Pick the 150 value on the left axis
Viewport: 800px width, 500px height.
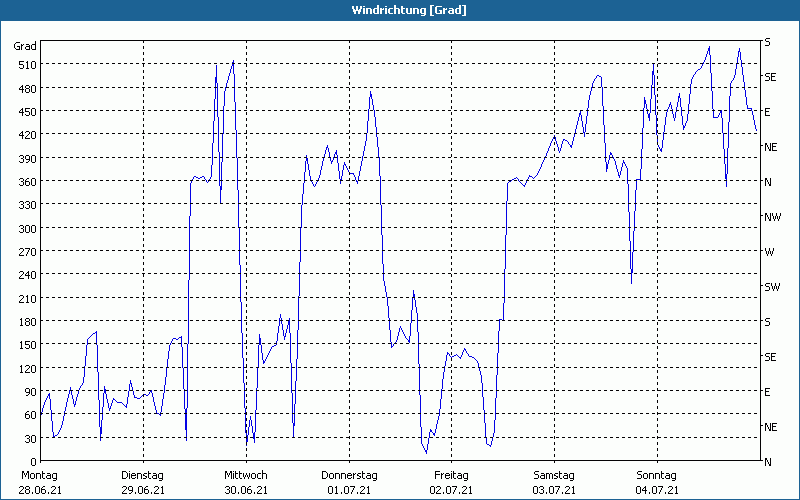[28, 345]
